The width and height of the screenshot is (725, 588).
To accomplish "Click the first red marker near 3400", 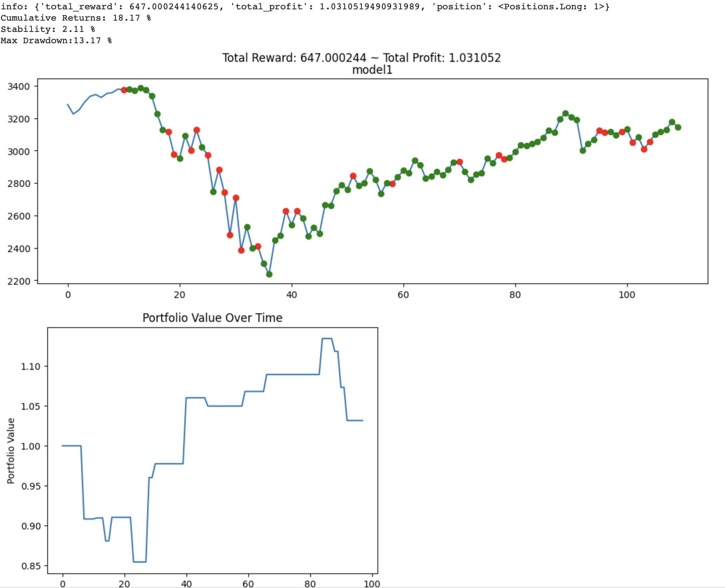I will tap(124, 90).
